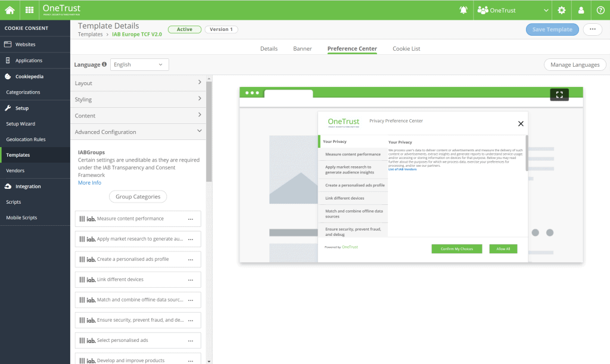Click the Group Categories button

pos(138,197)
